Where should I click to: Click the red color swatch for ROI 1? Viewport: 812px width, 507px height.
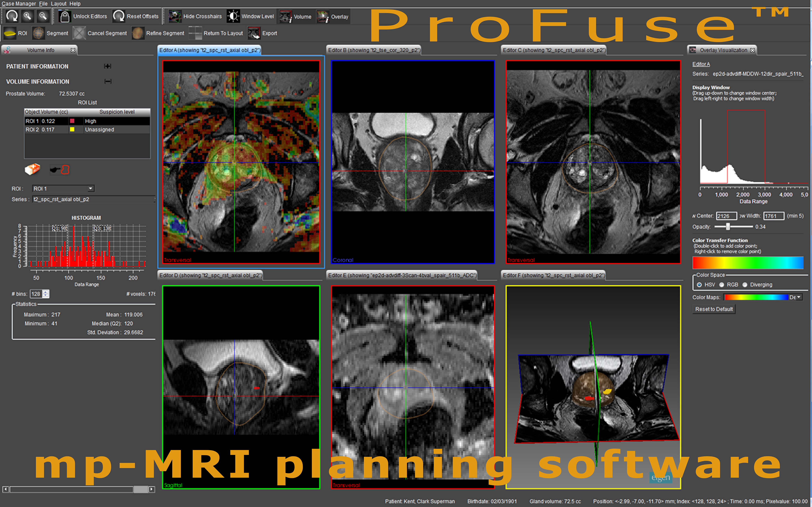72,121
